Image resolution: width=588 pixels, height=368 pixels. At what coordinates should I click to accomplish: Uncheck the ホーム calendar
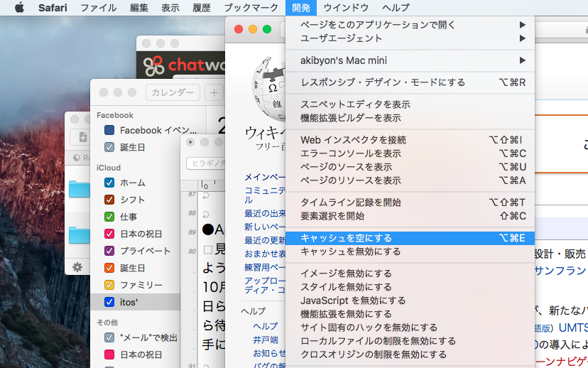(109, 183)
